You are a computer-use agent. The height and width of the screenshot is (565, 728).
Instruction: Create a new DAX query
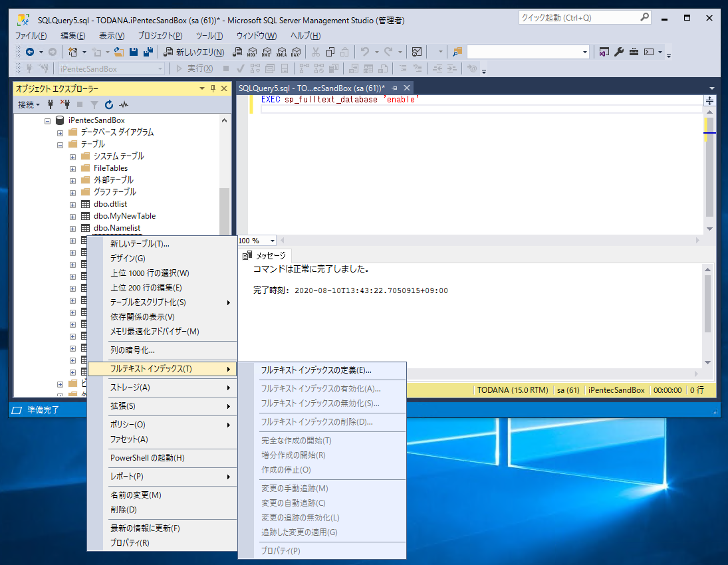(x=295, y=51)
